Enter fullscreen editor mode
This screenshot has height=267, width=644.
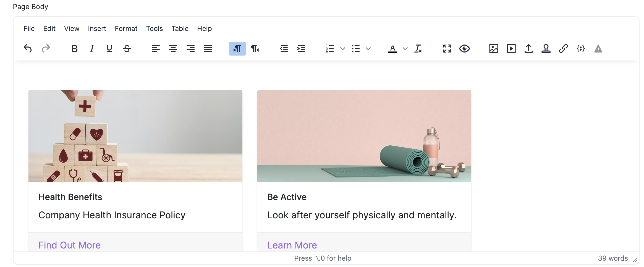pos(447,49)
